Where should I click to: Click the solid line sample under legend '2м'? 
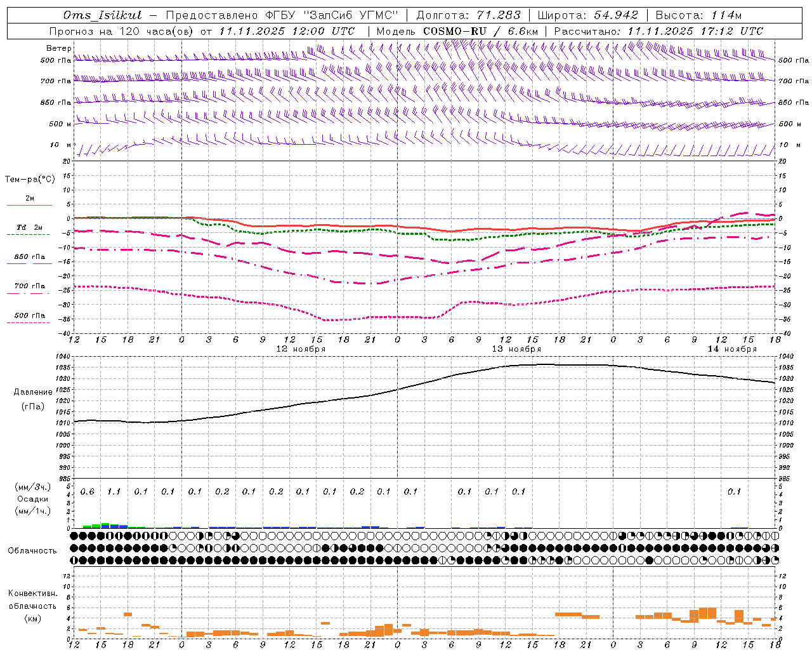coord(29,206)
